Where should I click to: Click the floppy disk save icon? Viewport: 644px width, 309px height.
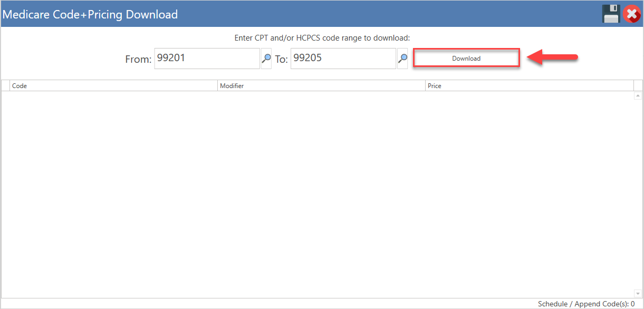[x=611, y=14]
